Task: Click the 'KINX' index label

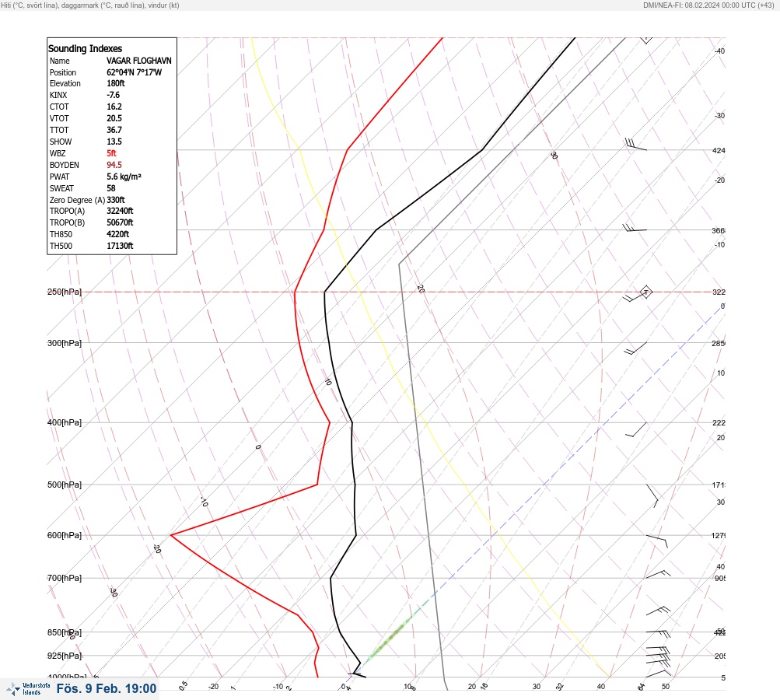Action: point(58,95)
